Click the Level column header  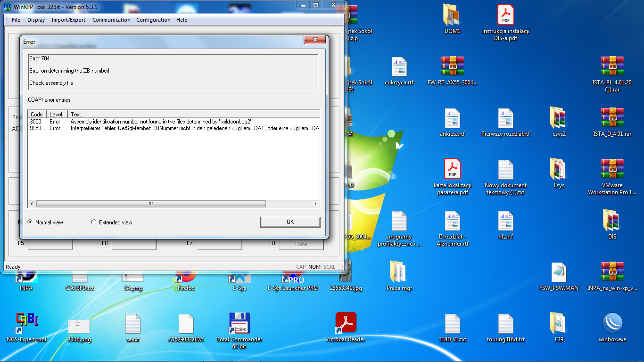(x=56, y=114)
